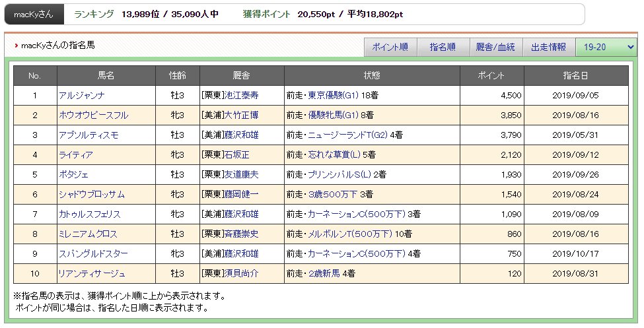Select points value 3,850

(511, 115)
